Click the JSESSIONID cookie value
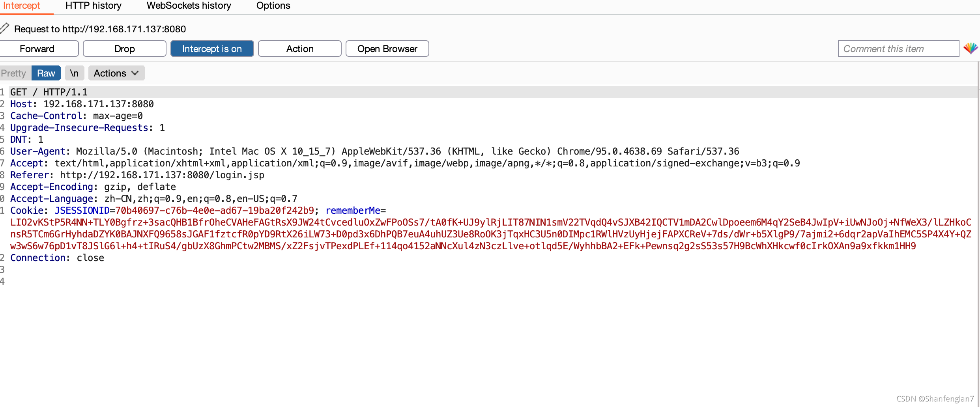This screenshot has width=980, height=407. pyautogui.click(x=215, y=210)
